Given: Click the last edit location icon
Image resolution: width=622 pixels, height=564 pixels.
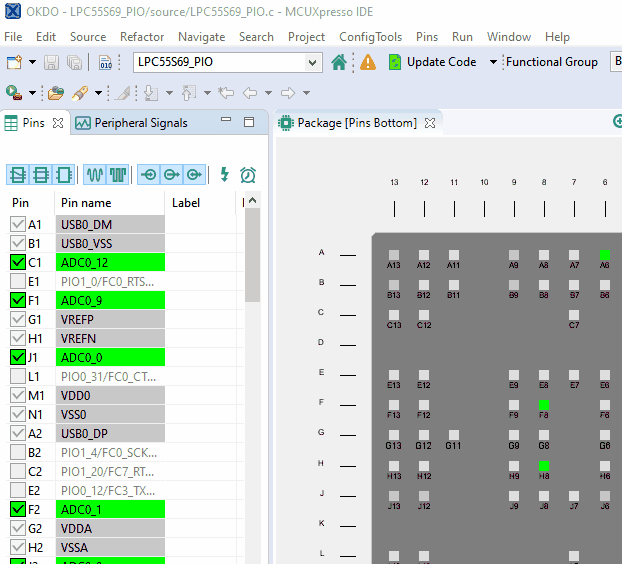Looking at the screenshot, I should point(226,93).
